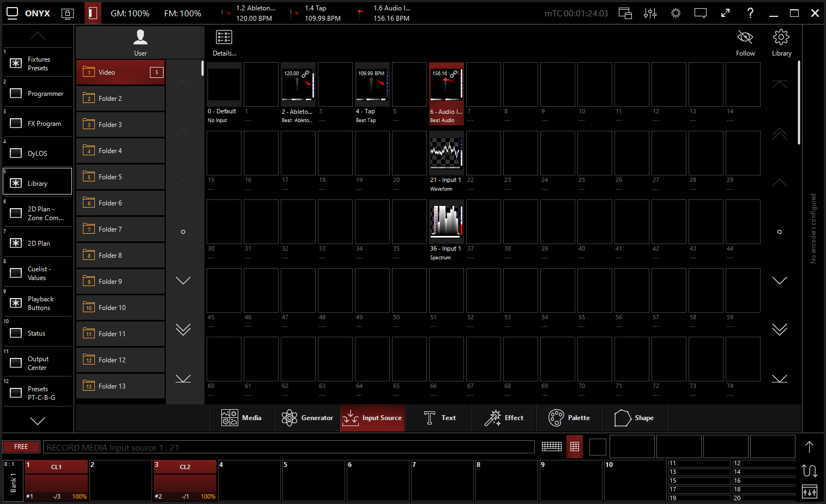This screenshot has height=504, width=826.
Task: Click the swap arrows icon beside playbacks
Action: [810, 470]
